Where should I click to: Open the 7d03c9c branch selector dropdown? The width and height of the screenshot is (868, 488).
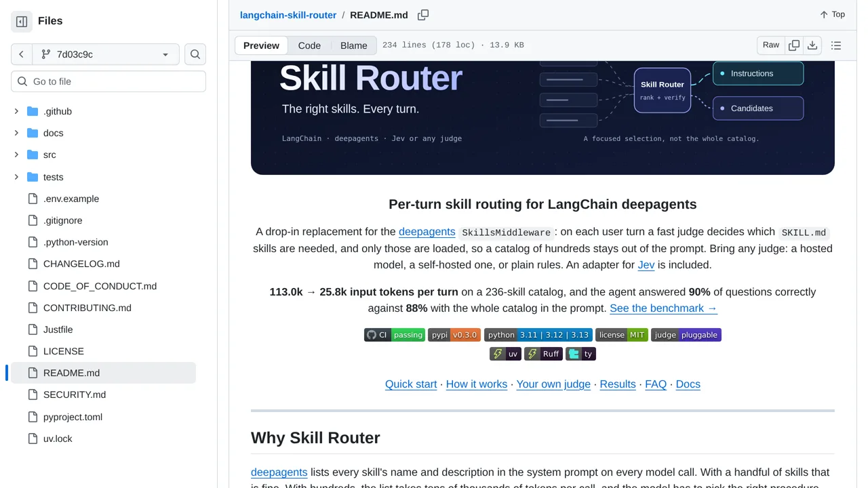click(105, 54)
